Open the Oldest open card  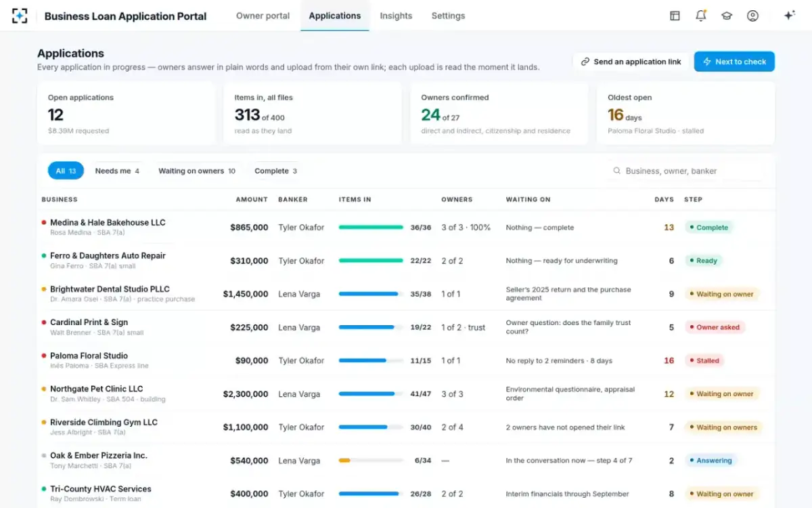pyautogui.click(x=685, y=114)
